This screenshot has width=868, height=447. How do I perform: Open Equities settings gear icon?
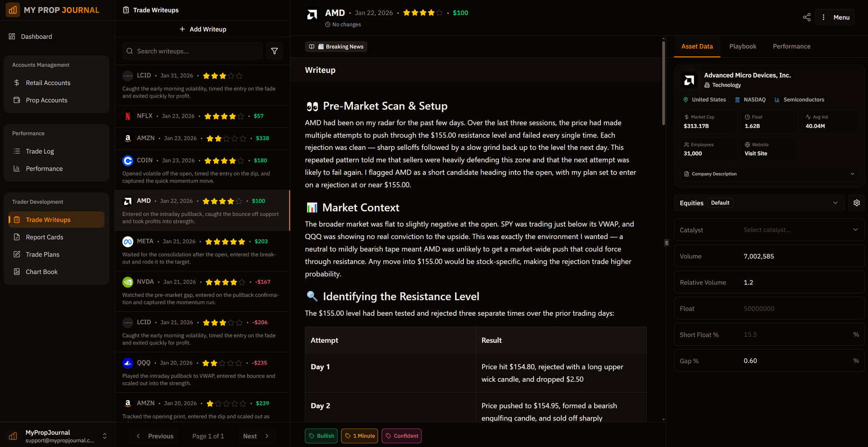point(856,203)
